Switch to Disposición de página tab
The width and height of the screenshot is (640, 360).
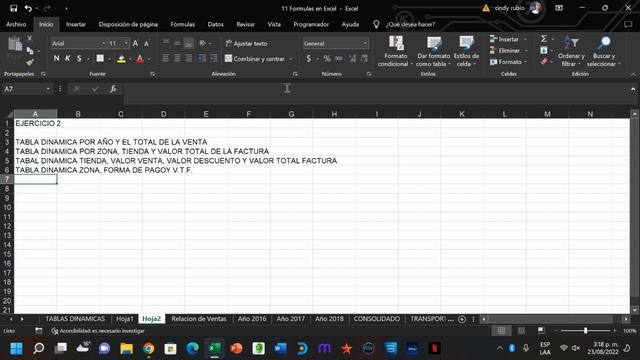[x=128, y=24]
